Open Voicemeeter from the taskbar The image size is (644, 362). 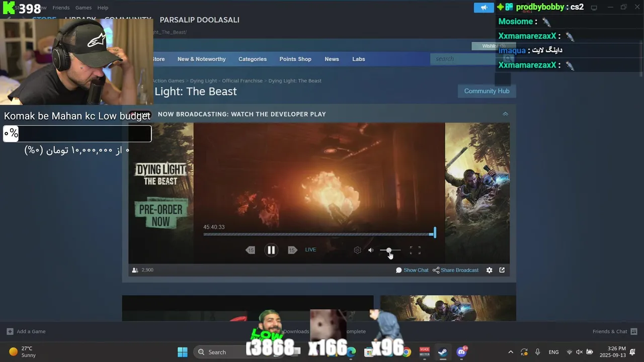click(425, 352)
